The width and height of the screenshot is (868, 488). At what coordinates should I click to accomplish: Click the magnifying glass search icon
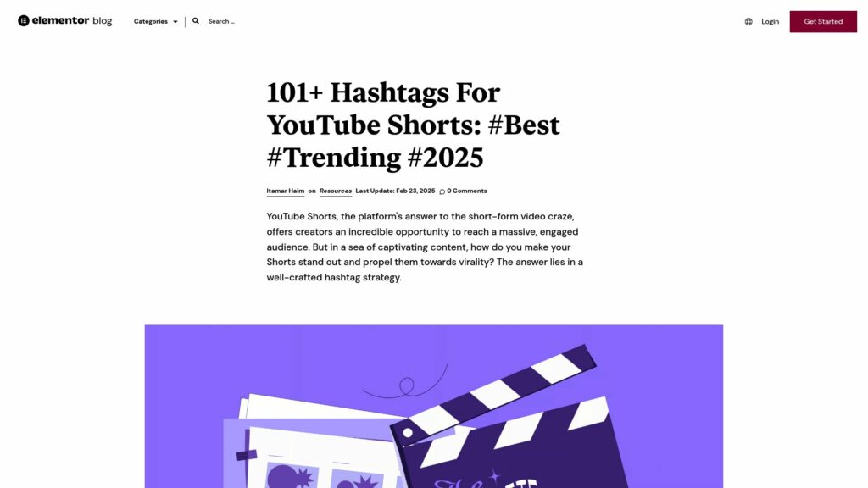[196, 21]
